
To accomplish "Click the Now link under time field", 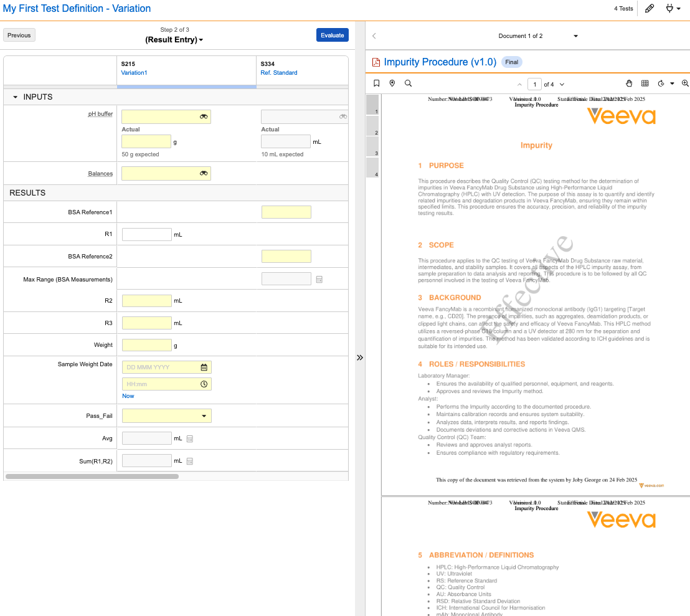I will [128, 396].
